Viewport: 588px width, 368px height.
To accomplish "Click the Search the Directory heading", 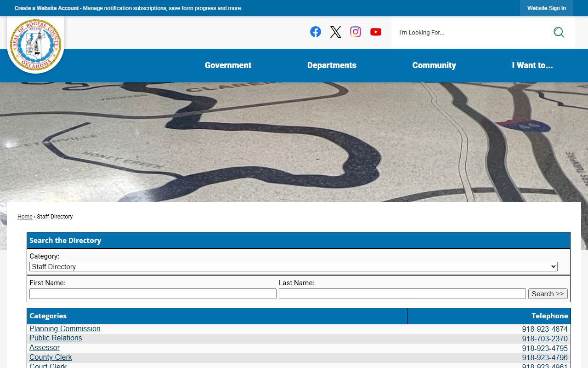I will (65, 241).
